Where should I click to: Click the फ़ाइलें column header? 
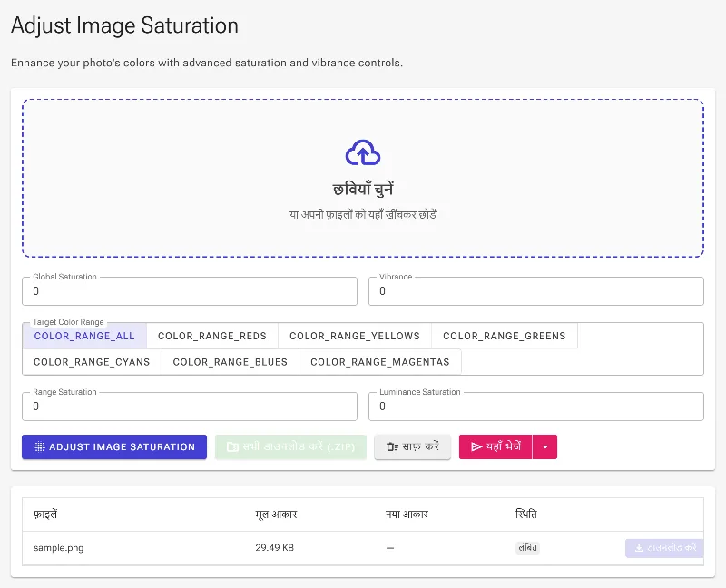[x=45, y=514]
